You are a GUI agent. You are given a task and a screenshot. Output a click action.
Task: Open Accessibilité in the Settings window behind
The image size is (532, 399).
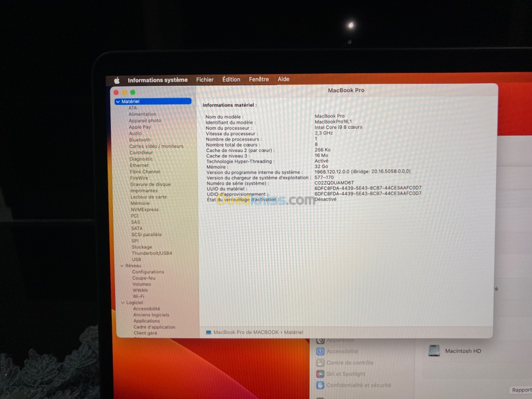point(342,351)
